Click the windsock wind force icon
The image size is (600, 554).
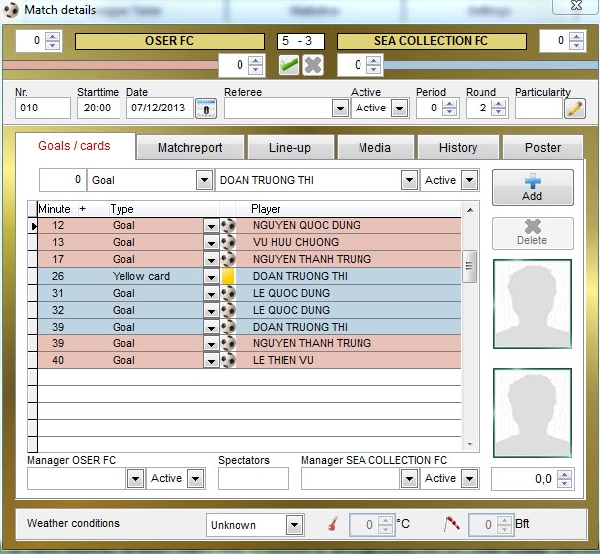[x=452, y=524]
